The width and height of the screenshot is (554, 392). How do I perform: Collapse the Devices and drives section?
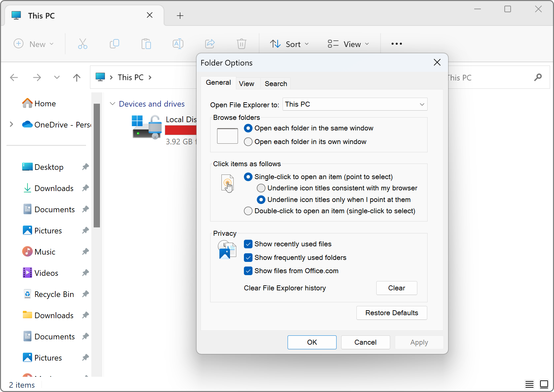click(x=113, y=104)
